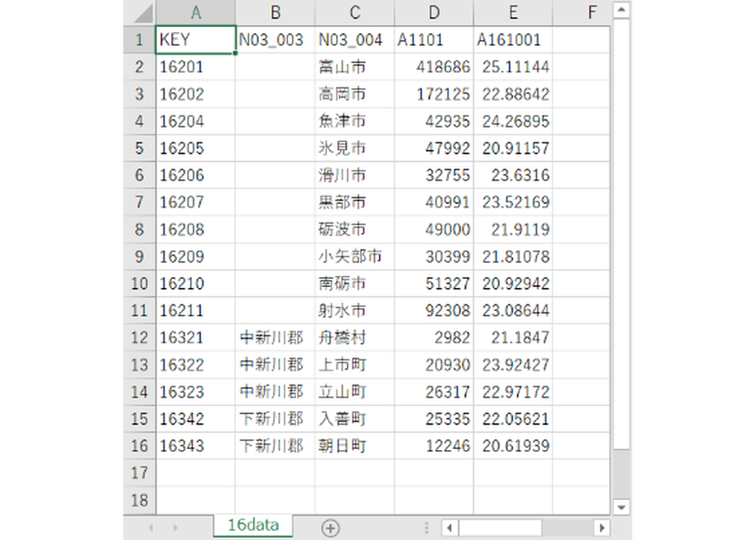Image resolution: width=756 pixels, height=540 pixels.
Task: Select column A header
Action: [196, 12]
